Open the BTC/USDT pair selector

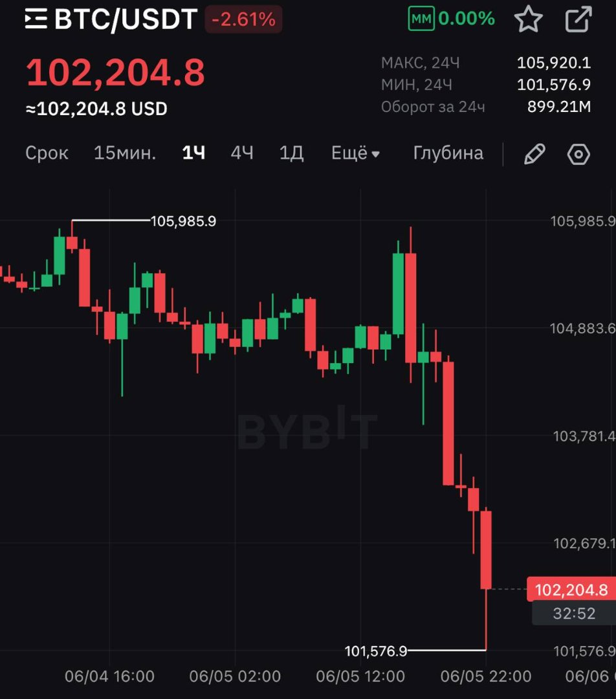pyautogui.click(x=126, y=20)
